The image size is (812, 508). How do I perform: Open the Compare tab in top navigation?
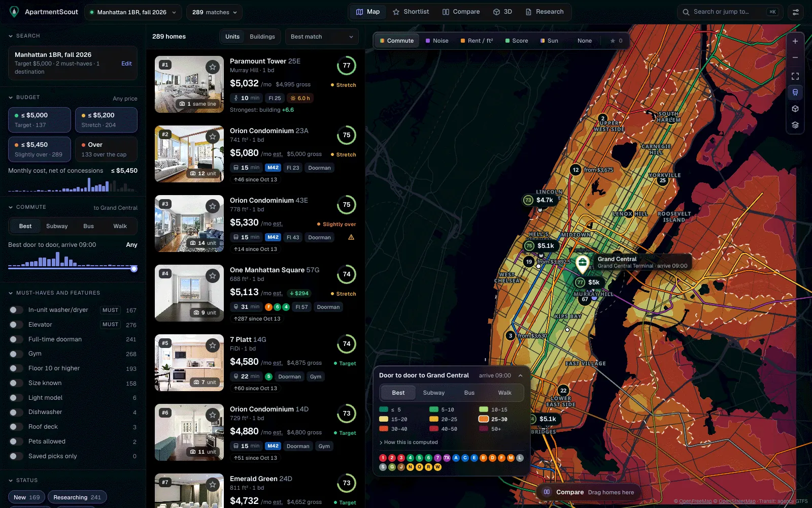tap(461, 12)
